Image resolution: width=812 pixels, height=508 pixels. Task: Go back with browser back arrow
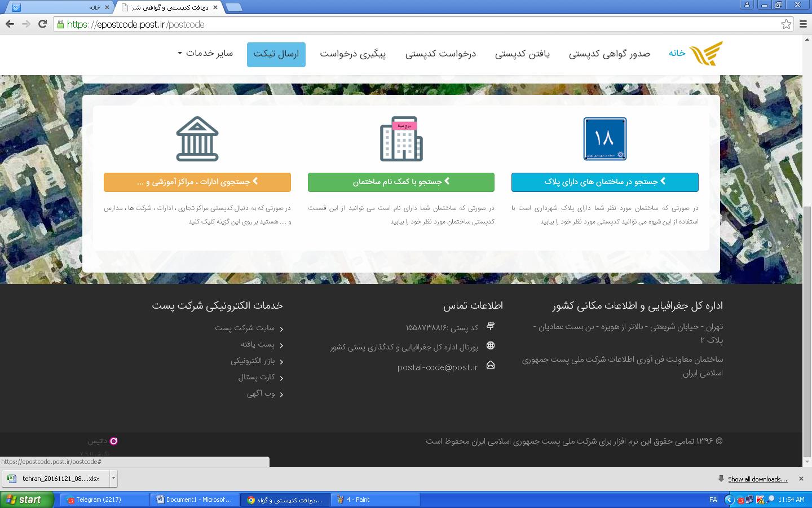point(10,24)
